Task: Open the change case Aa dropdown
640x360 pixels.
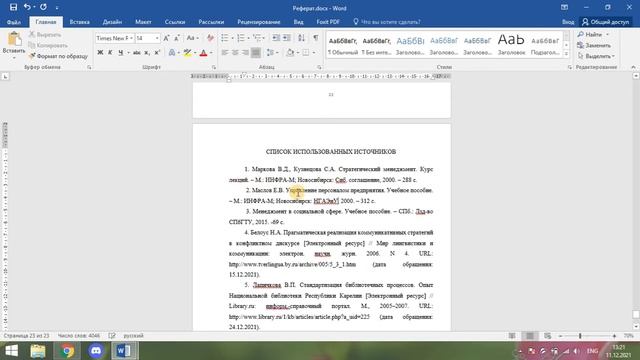Action: tap(192, 38)
